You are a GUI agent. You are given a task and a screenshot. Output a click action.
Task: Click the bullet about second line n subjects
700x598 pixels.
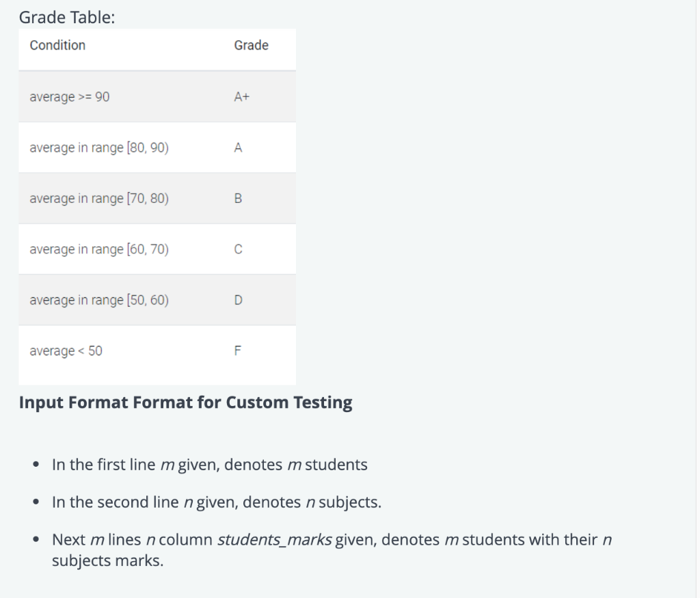pyautogui.click(x=217, y=502)
